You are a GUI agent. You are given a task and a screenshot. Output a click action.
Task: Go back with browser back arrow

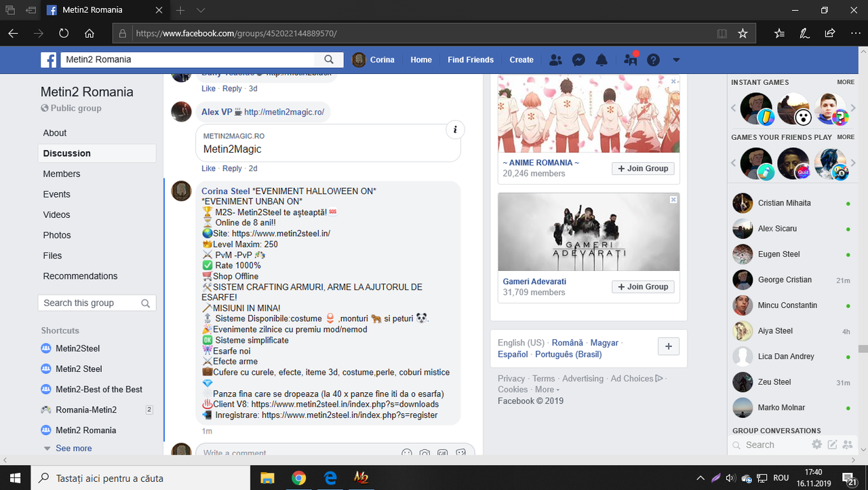(x=14, y=33)
